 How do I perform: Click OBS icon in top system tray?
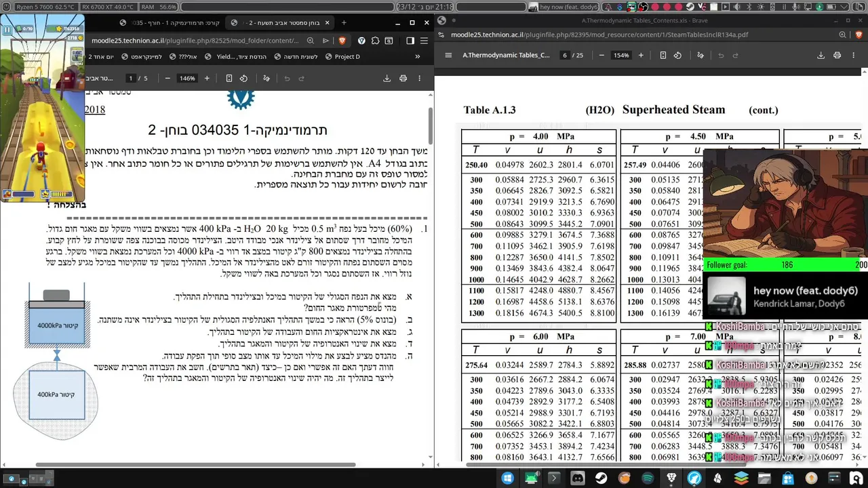(x=643, y=7)
